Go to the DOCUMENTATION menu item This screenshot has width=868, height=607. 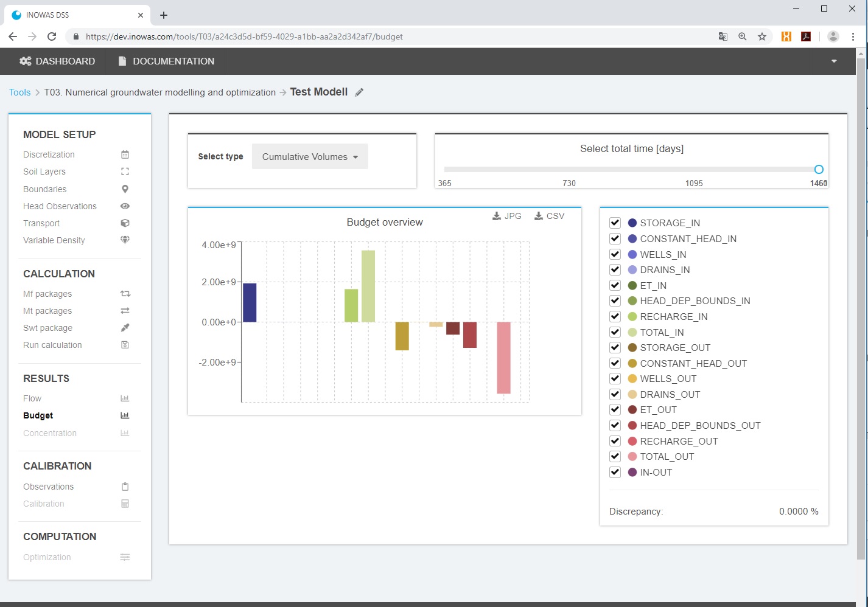tap(166, 61)
